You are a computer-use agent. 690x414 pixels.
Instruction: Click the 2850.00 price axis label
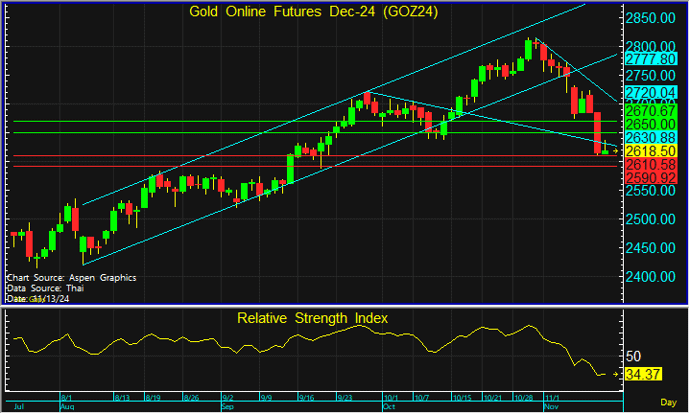point(654,18)
